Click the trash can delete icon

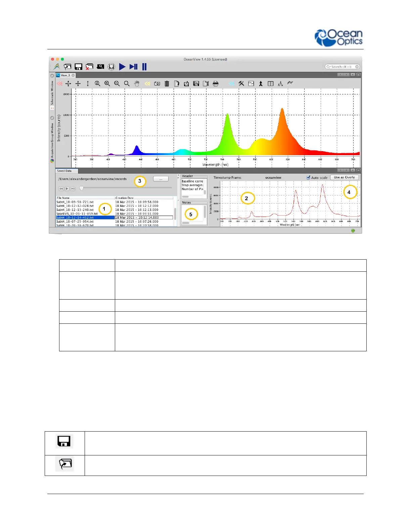(167, 84)
